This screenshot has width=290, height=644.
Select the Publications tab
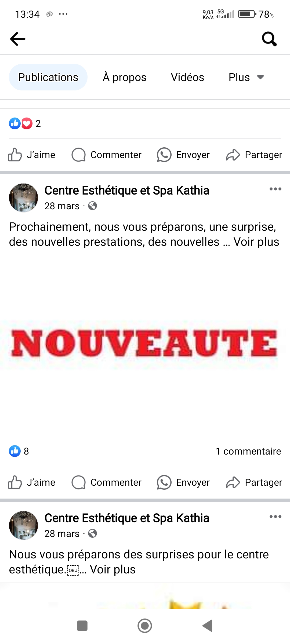click(x=48, y=77)
